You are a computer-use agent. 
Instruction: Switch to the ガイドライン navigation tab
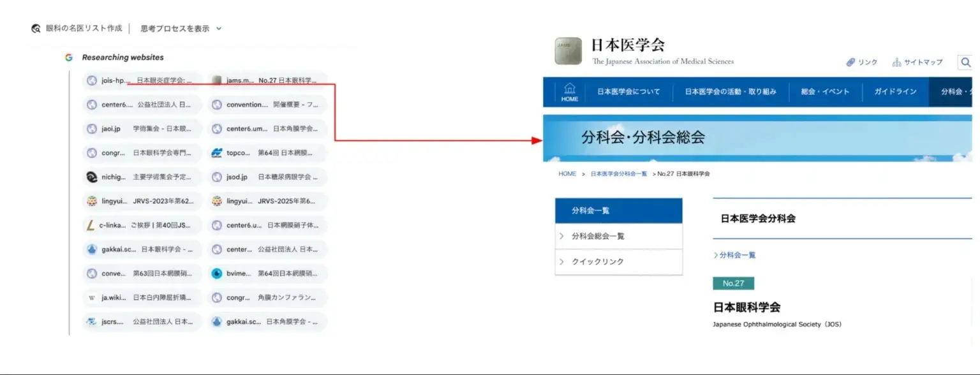click(896, 91)
